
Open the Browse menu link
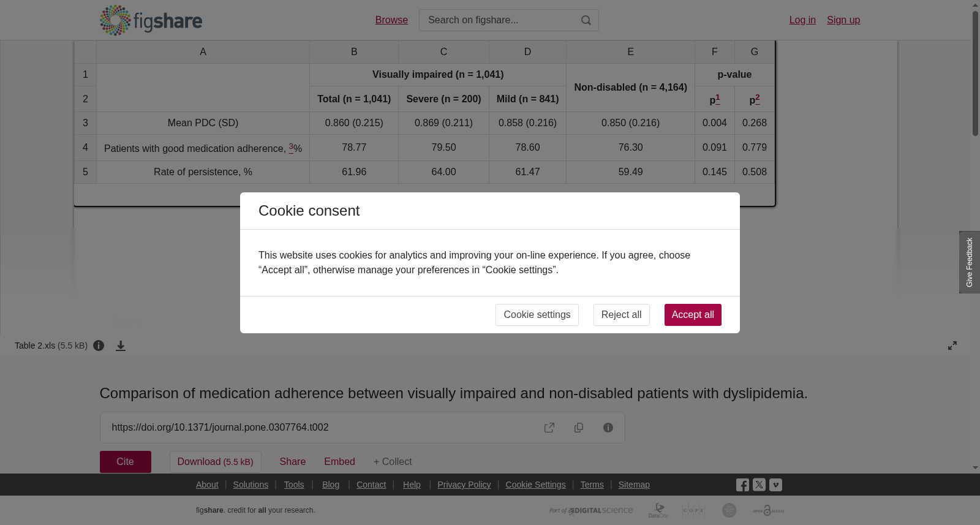click(x=391, y=20)
